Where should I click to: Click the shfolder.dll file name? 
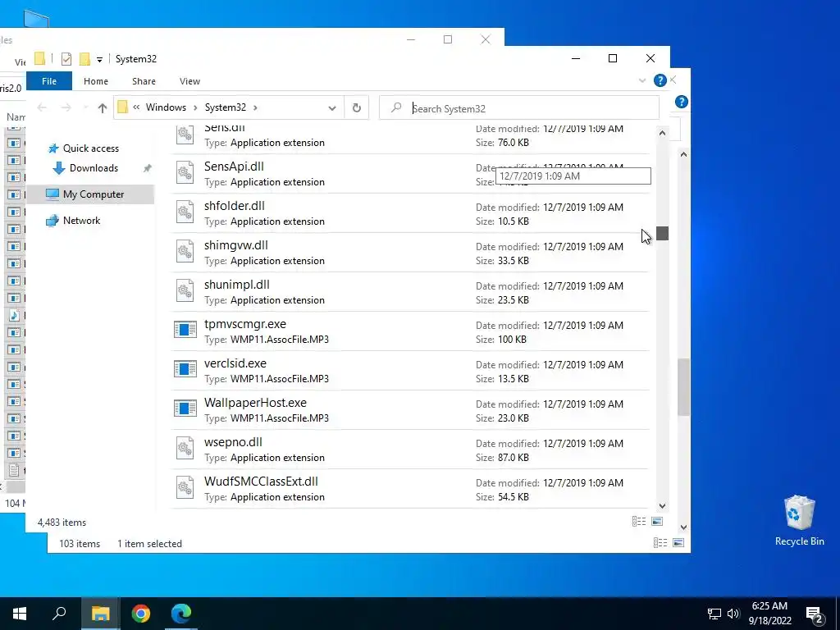234,206
